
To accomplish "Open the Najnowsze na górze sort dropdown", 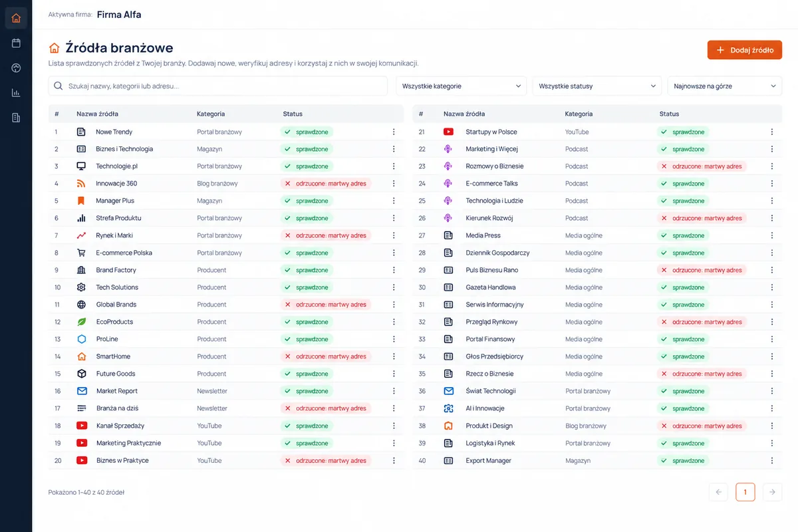I will click(725, 86).
